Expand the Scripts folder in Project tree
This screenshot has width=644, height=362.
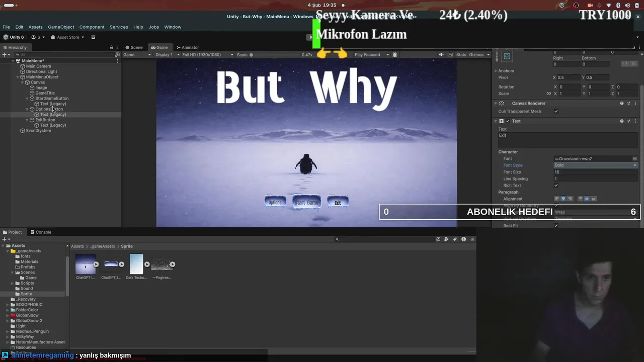click(x=13, y=283)
